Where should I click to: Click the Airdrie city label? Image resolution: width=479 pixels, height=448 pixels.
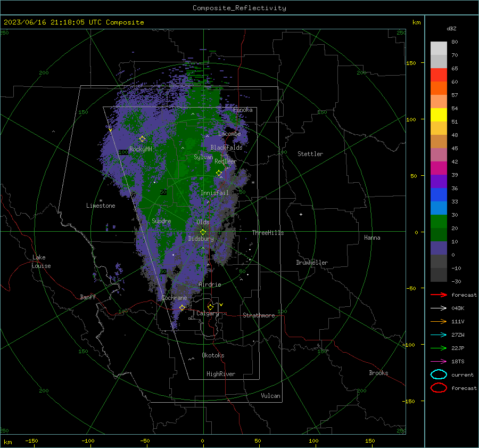[x=210, y=284]
